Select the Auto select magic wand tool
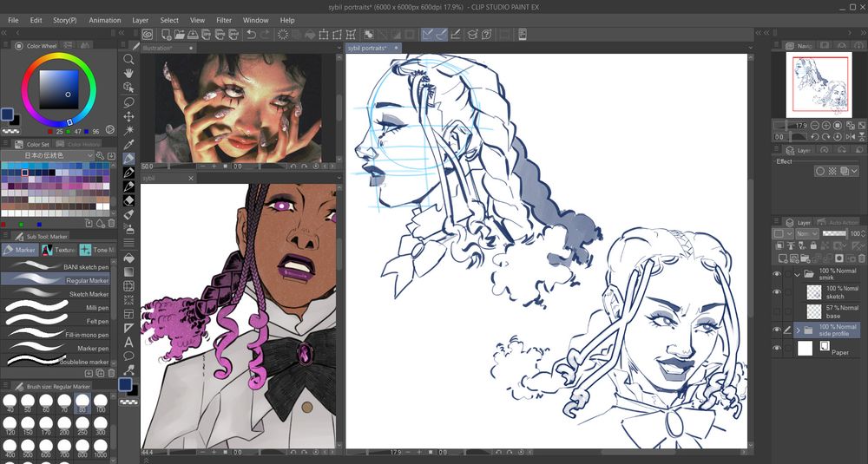This screenshot has width=868, height=464. [x=128, y=130]
